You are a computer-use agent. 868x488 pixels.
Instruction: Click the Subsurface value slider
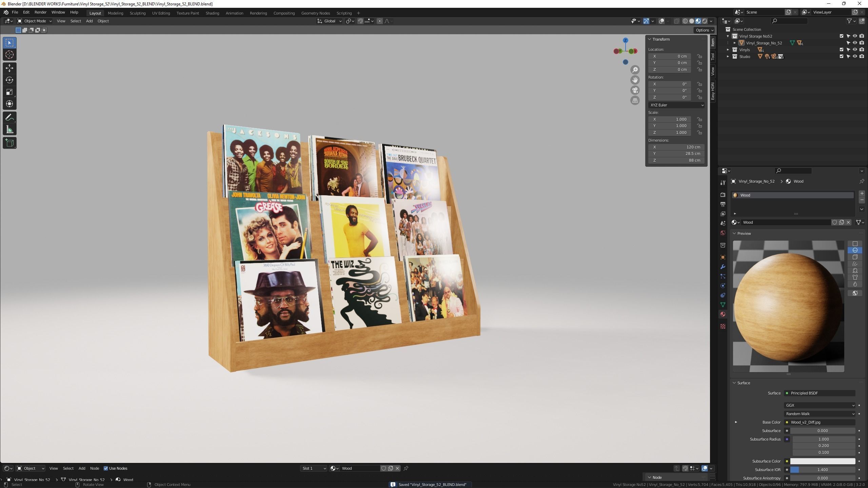click(x=823, y=431)
